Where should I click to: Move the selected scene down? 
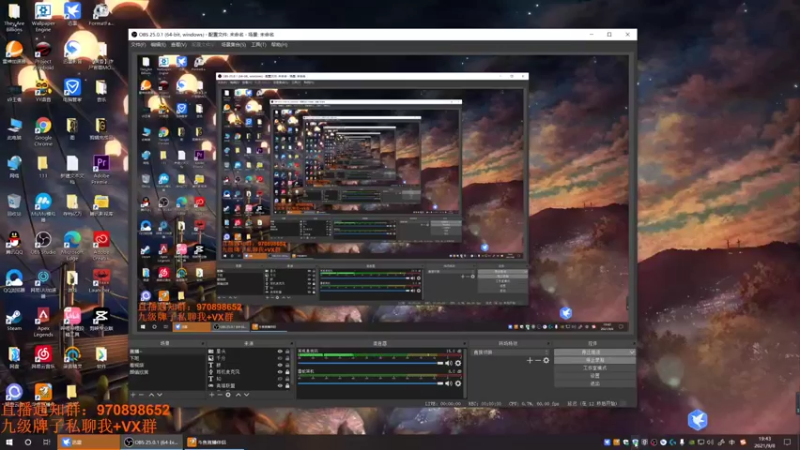[160, 395]
